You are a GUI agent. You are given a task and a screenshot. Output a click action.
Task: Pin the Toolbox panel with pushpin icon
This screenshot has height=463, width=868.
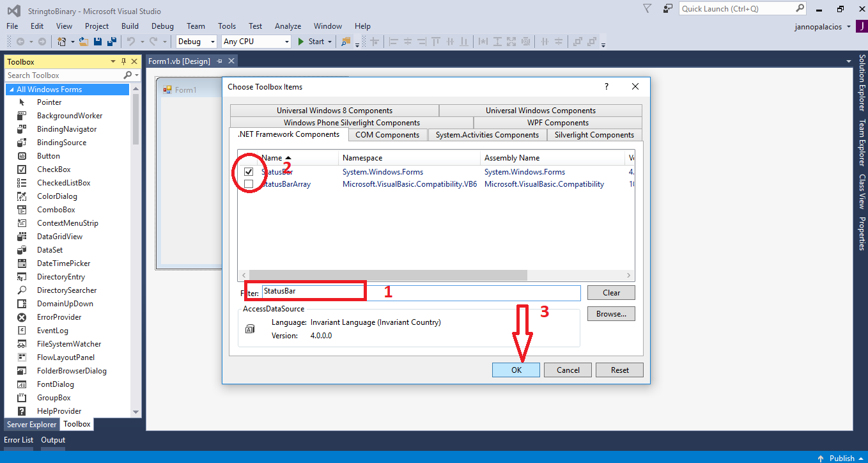123,61
